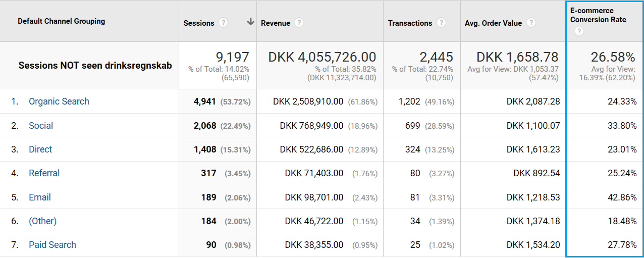Click the help icon next to Sessions
Viewport: 644px width, 258px height.
[224, 23]
